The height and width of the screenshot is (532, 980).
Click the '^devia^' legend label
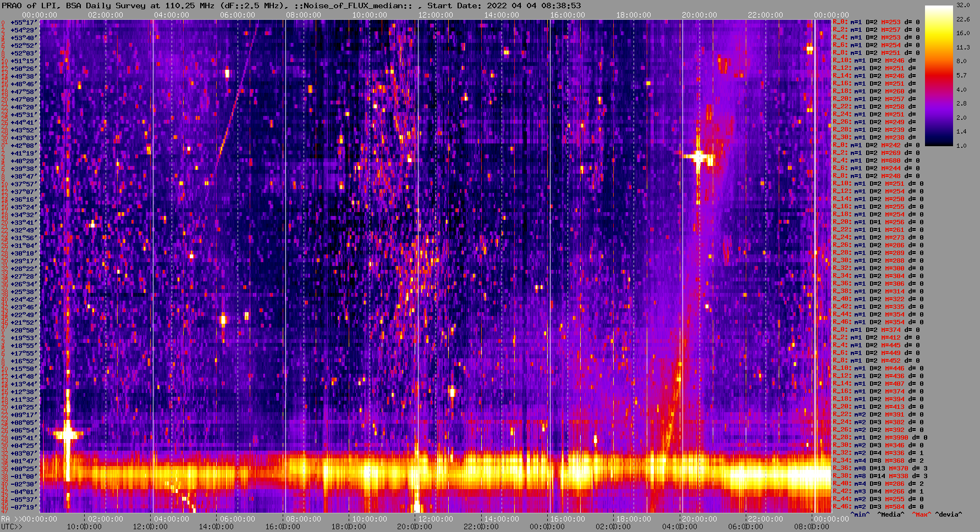(x=949, y=514)
